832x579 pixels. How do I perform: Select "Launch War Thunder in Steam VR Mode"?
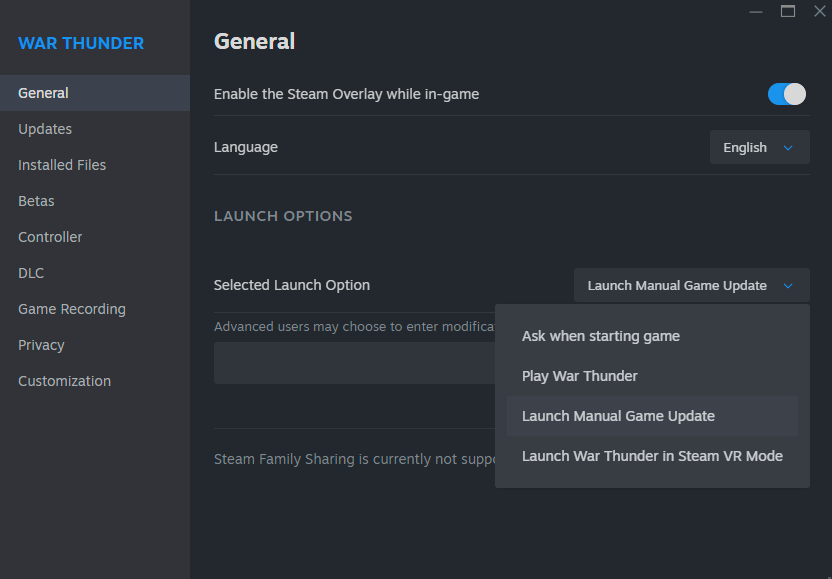pyautogui.click(x=652, y=456)
